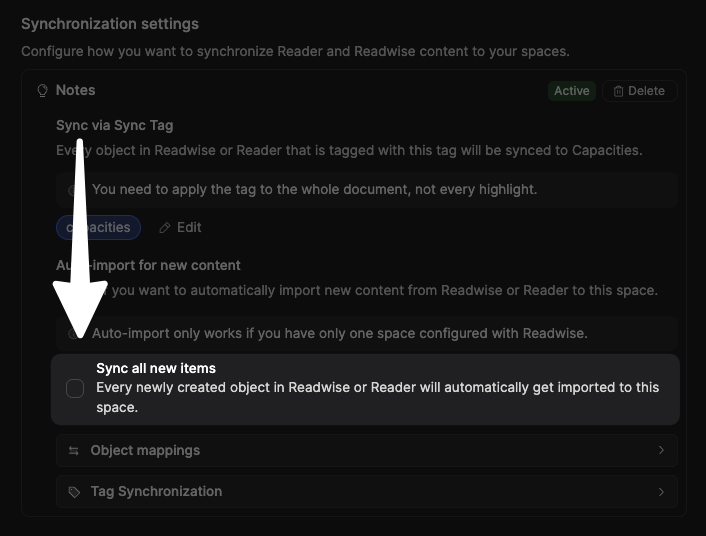Click the trash icon in Delete button
706x536 pixels.
619,91
